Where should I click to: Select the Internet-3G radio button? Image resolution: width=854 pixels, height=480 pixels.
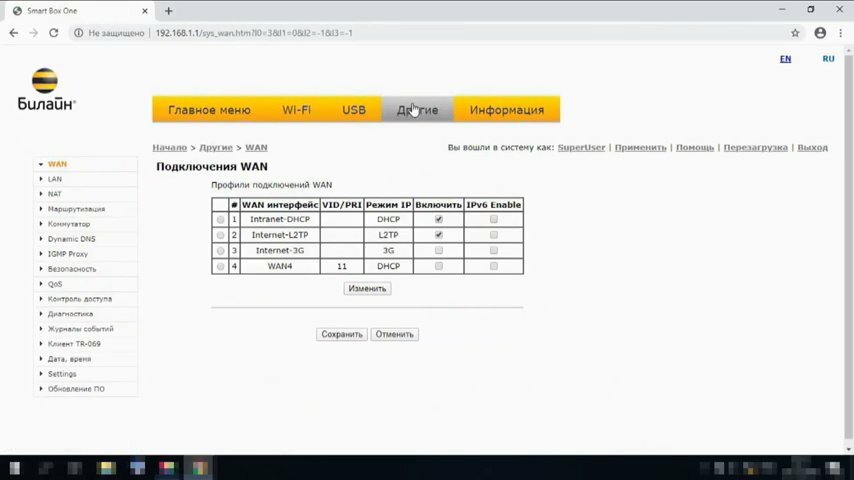[220, 251]
